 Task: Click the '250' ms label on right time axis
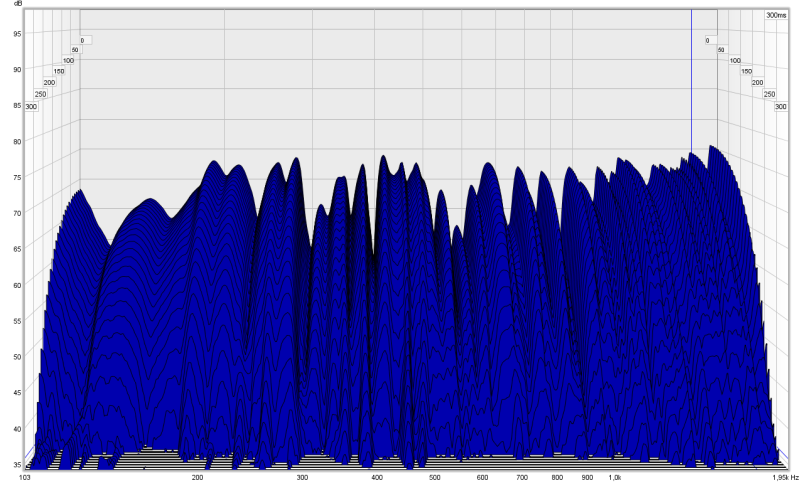point(769,94)
